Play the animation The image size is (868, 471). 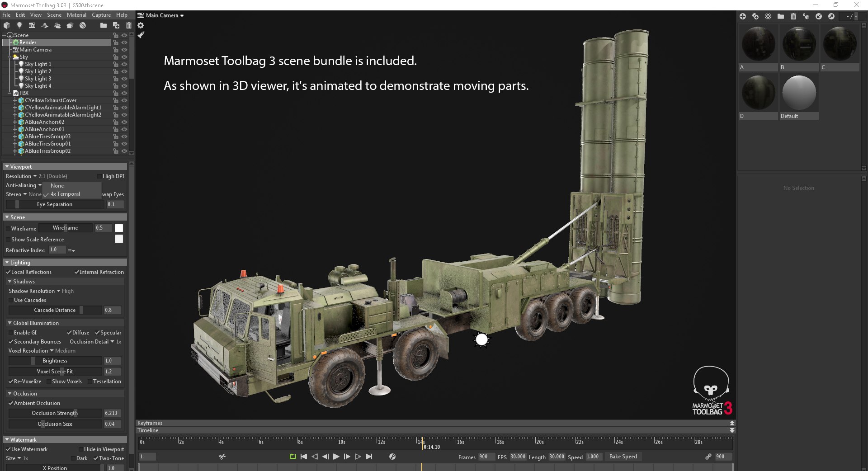336,457
